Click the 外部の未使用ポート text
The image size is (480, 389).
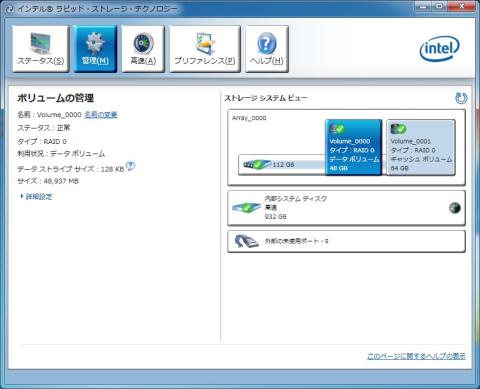pos(296,241)
